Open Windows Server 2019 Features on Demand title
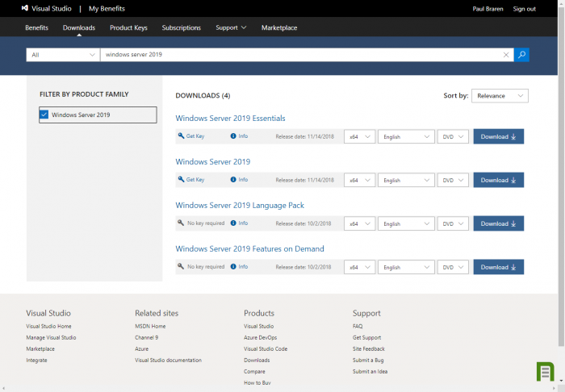This screenshot has width=565, height=392. point(249,248)
